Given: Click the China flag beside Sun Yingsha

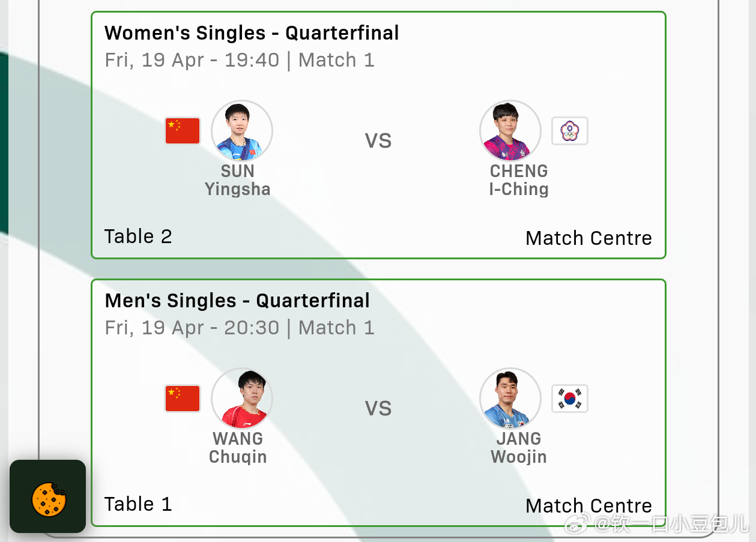Looking at the screenshot, I should [x=183, y=131].
